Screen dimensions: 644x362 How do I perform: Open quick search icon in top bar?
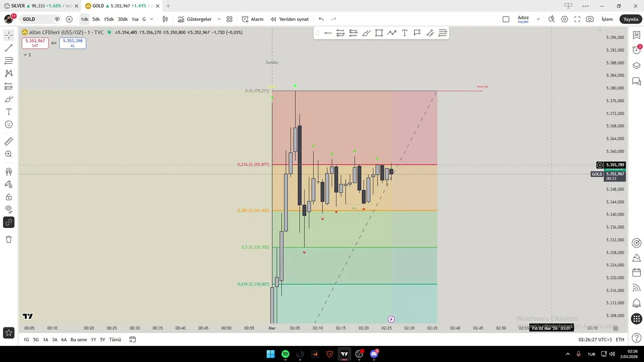pos(551,19)
